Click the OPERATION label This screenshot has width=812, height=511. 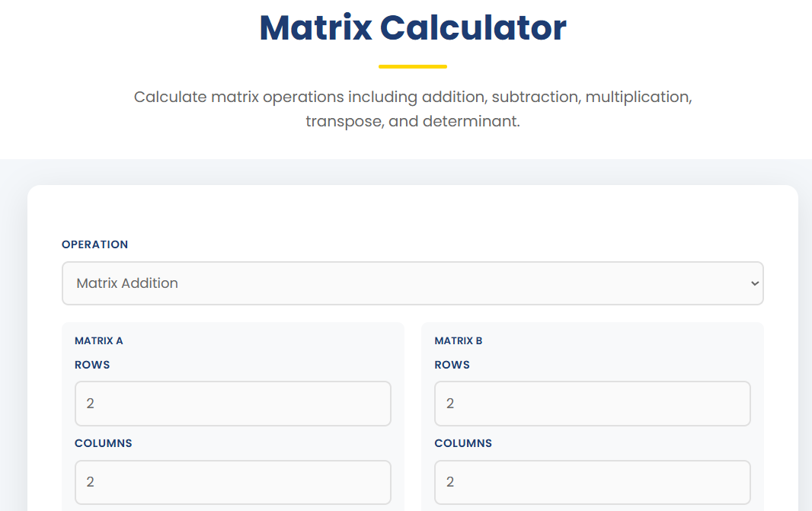[x=94, y=244]
